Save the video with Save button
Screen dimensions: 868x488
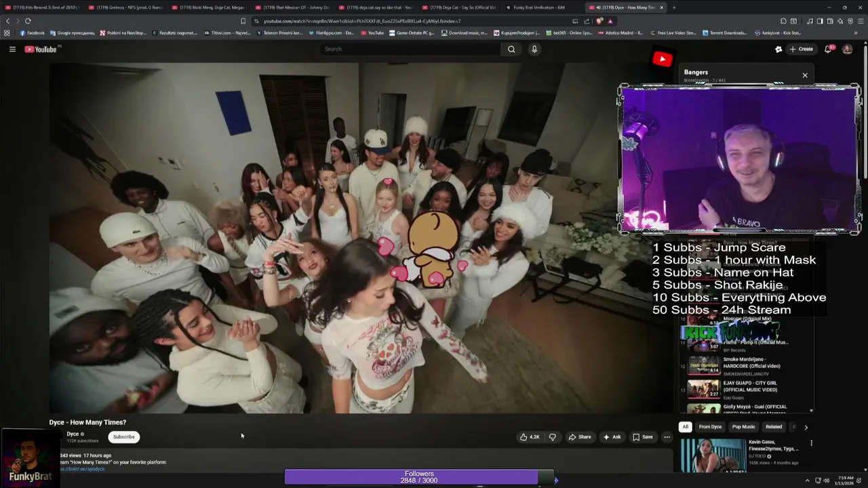(x=643, y=437)
